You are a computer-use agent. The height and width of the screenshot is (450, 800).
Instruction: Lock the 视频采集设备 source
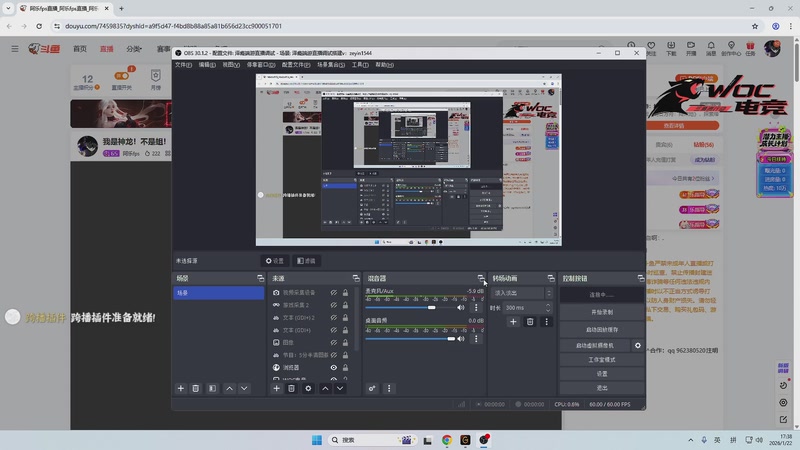tap(346, 293)
